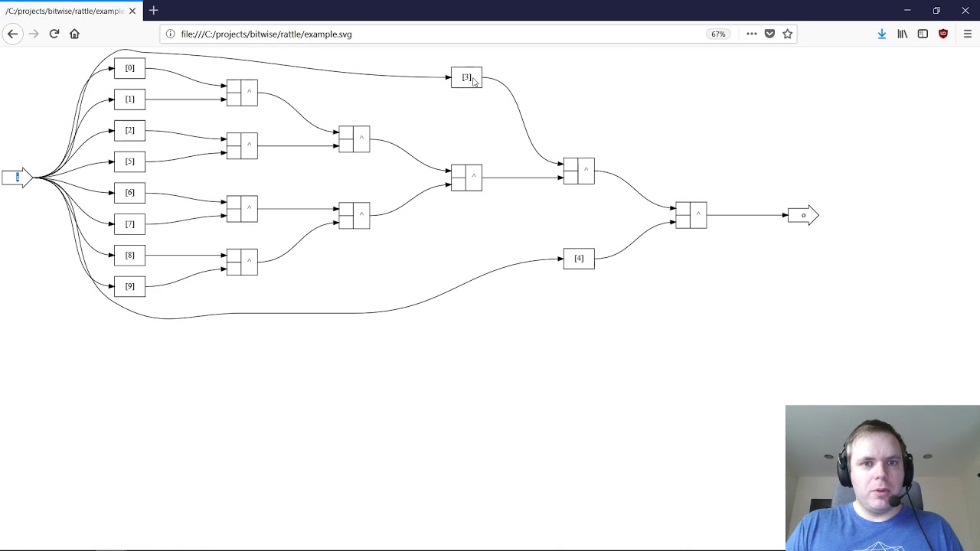The width and height of the screenshot is (980, 551).
Task: Select the [9] node box
Action: coord(129,286)
